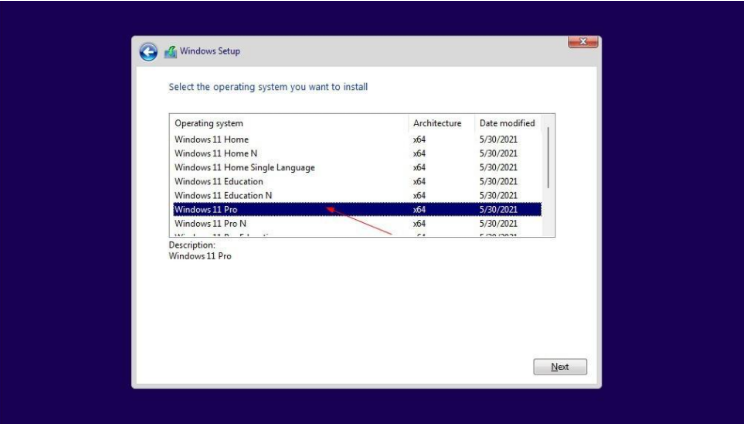
Task: Close the Windows Setup window
Action: point(583,42)
